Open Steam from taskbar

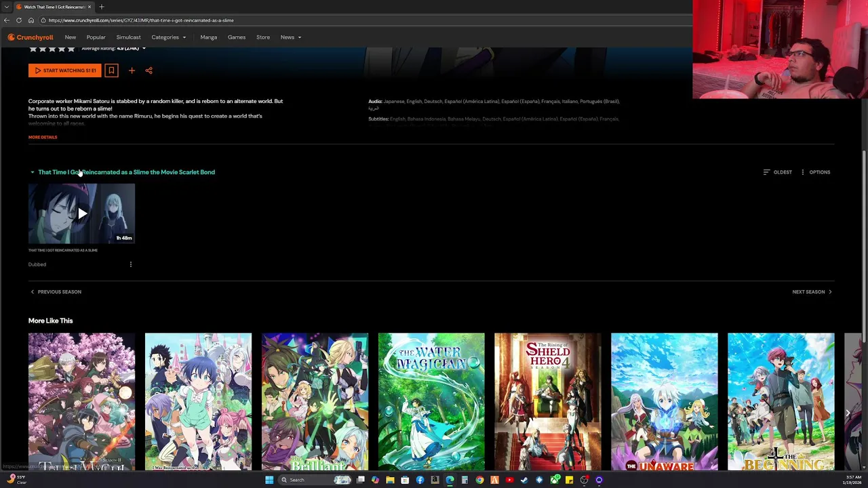524,480
